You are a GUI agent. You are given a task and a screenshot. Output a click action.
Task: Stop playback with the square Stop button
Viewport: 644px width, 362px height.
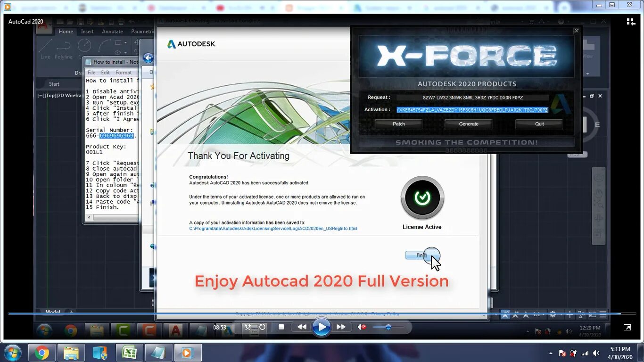[281, 327]
